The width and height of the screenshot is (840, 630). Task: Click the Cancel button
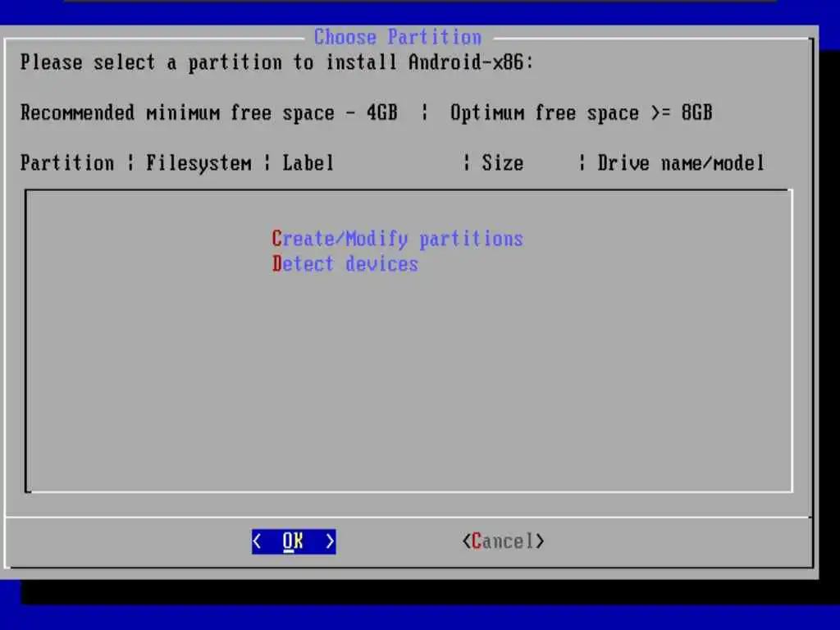503,541
